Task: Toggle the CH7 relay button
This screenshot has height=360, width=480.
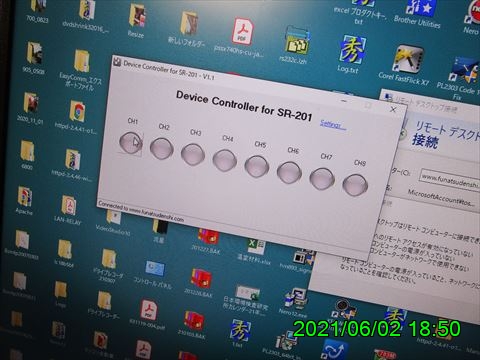Action: tap(322, 178)
